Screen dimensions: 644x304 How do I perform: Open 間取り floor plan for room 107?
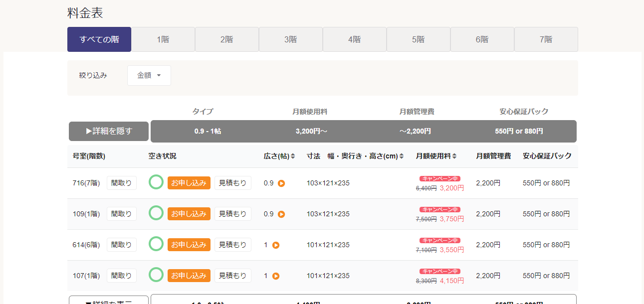pos(121,276)
